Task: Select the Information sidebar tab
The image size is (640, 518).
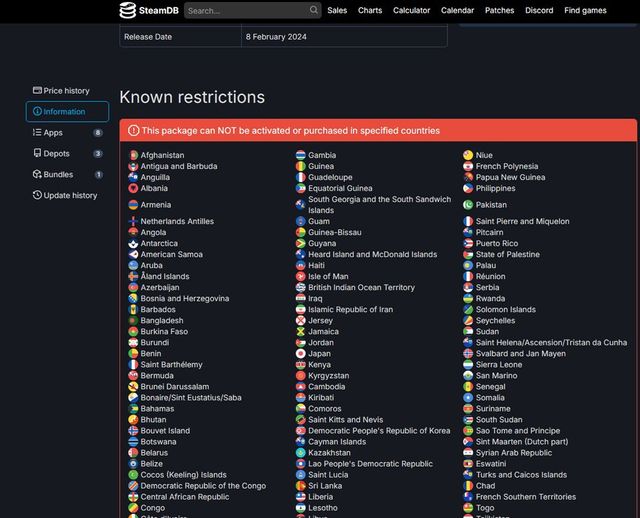Action: [x=66, y=112]
